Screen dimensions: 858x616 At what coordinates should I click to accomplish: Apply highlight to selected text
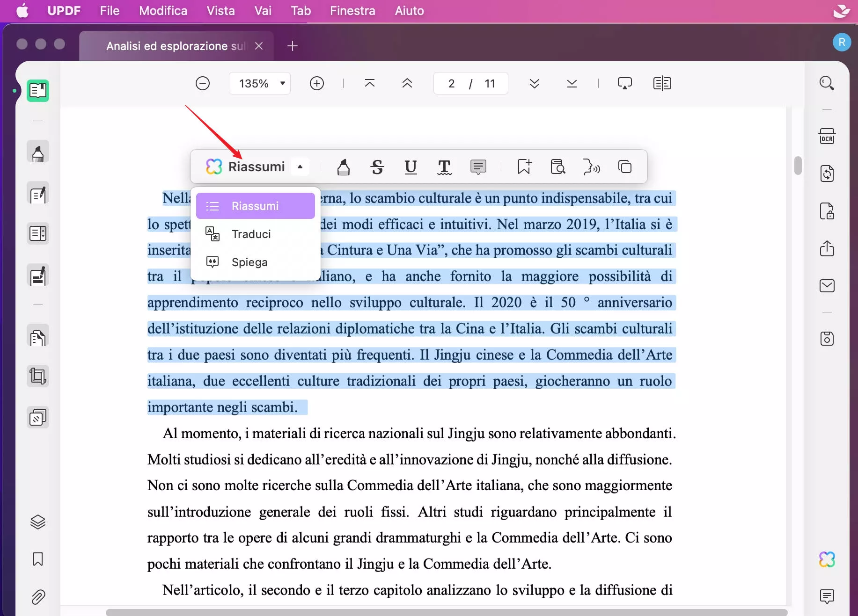pyautogui.click(x=343, y=167)
